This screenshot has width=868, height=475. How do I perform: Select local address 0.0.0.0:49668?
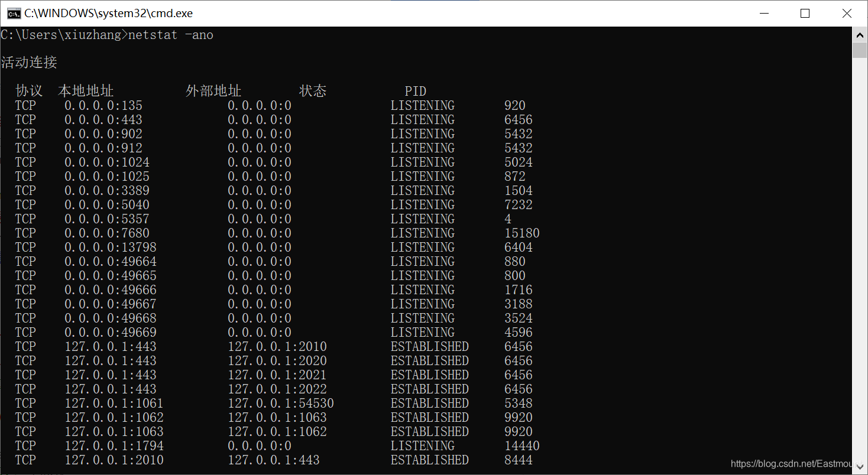pos(111,318)
